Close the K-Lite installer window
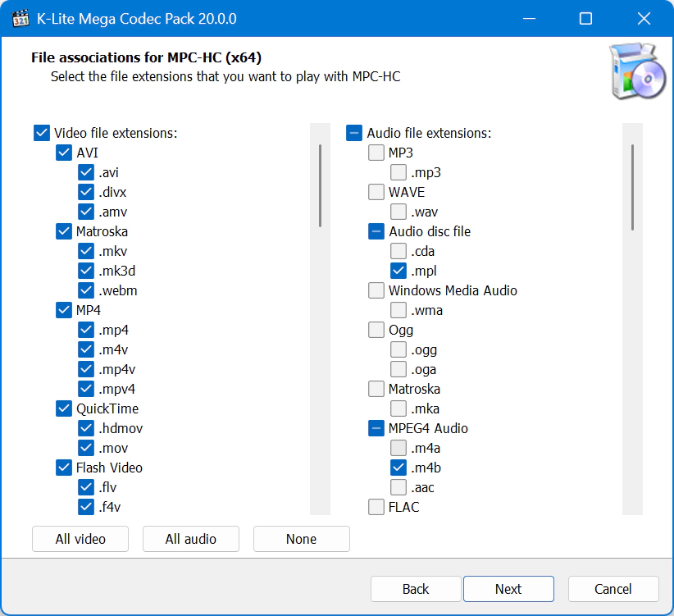Viewport: 674px width, 616px height. pos(644,19)
